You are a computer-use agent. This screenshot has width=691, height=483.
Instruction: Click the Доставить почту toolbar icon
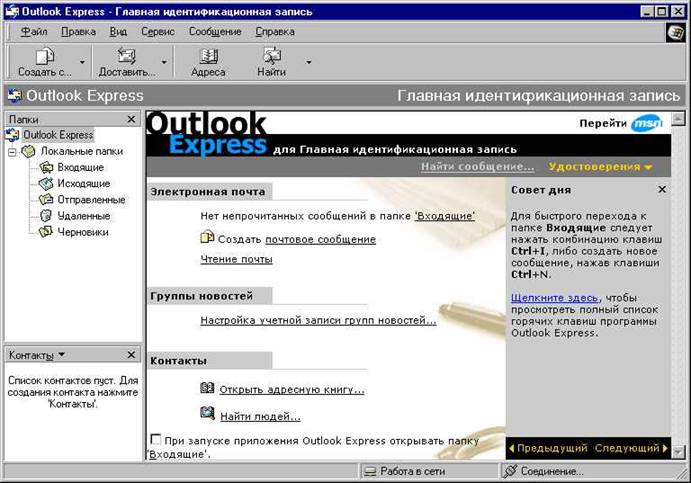(126, 56)
